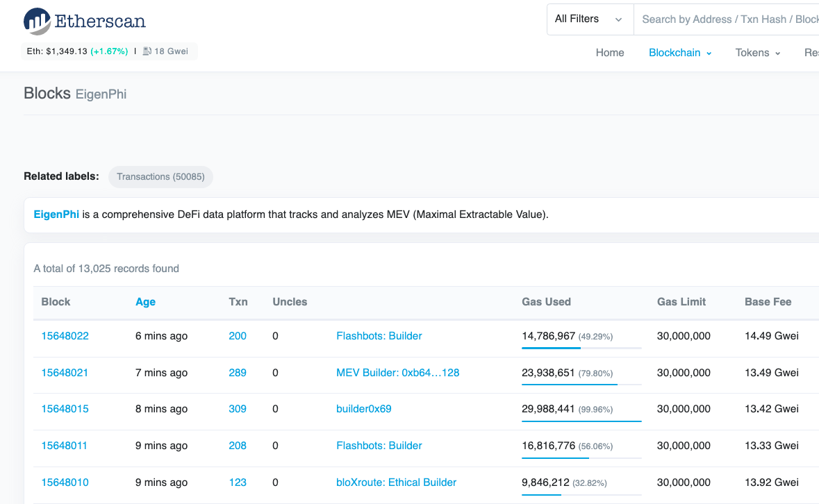Click base fee value 13.33 Gwei

772,446
